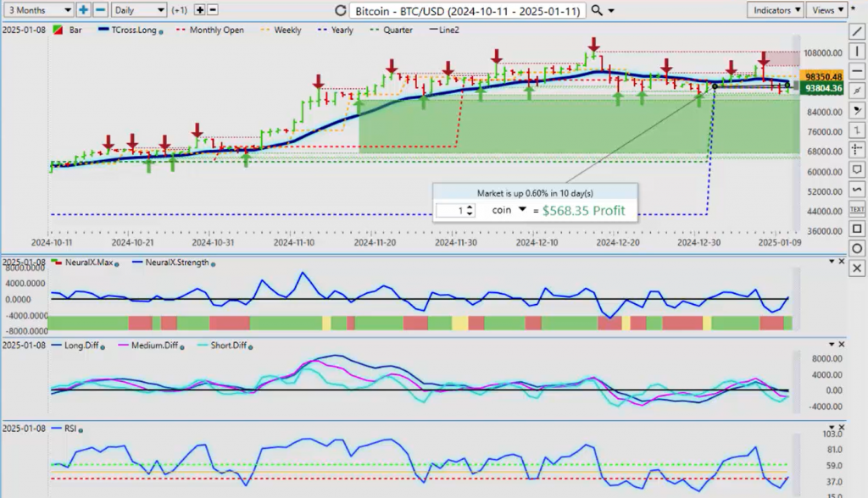
Task: Open the Views dropdown menu
Action: tap(827, 10)
